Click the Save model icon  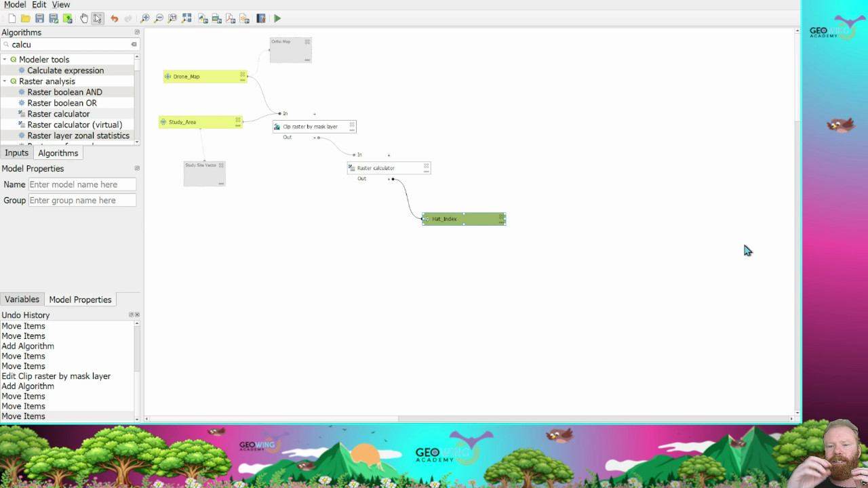[39, 18]
